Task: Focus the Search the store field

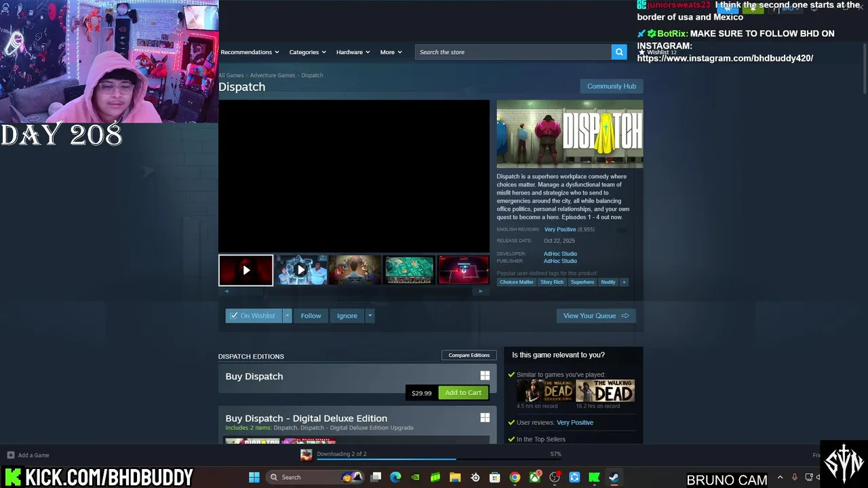Action: tap(513, 52)
